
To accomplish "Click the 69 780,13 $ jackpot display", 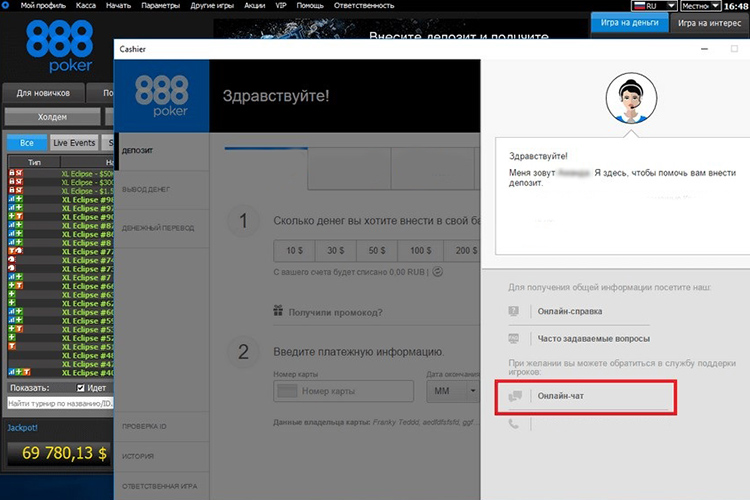I will 60,453.
